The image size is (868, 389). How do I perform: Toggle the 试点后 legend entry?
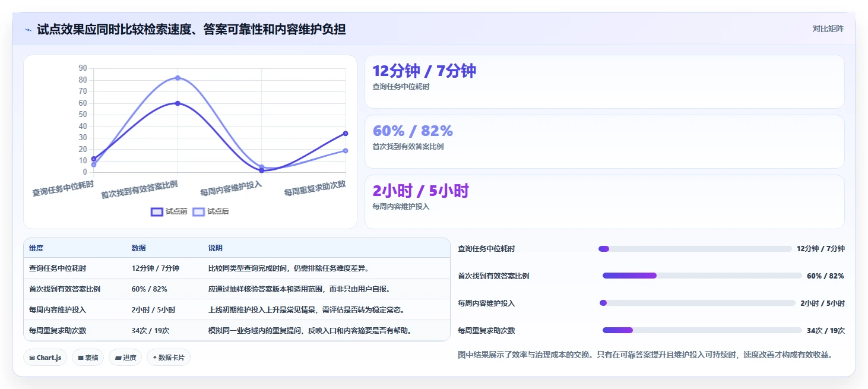point(211,211)
